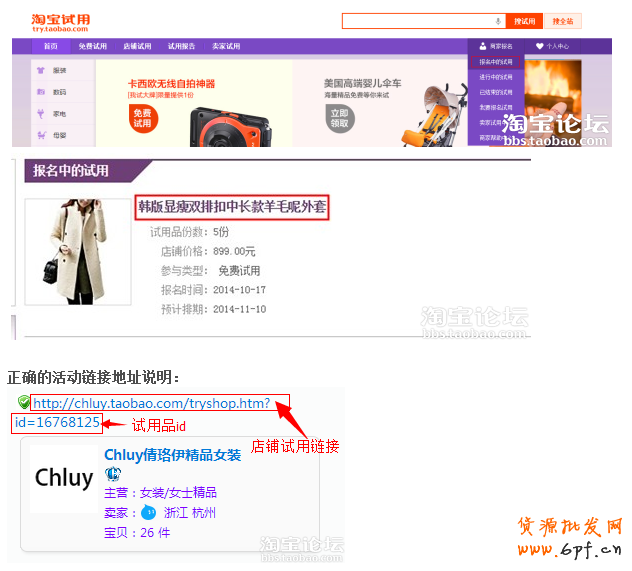Click the 家电 appliances category icon
This screenshot has width=632, height=571.
(x=42, y=113)
